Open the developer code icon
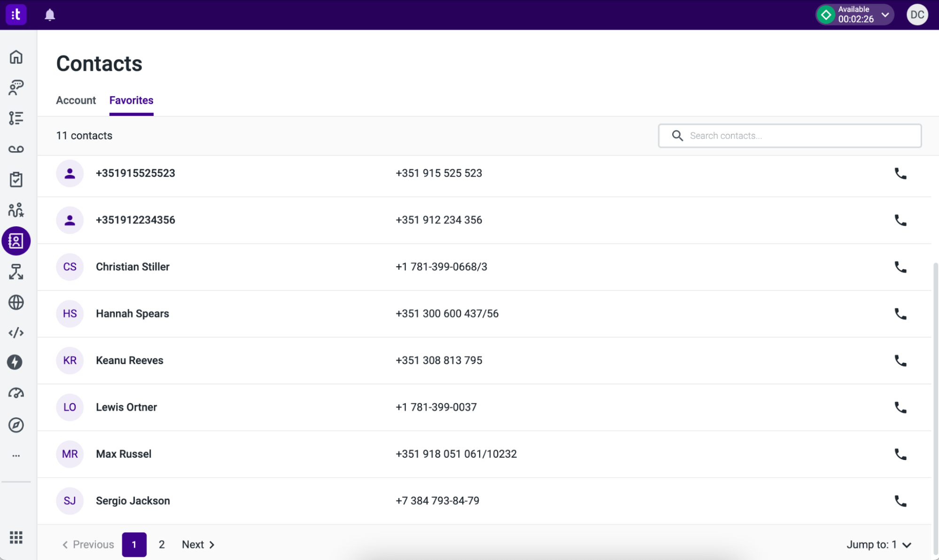 coord(16,333)
